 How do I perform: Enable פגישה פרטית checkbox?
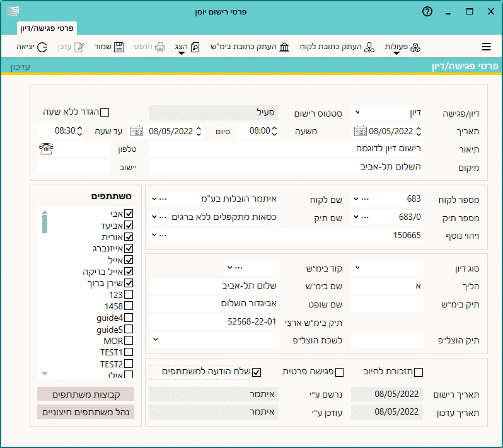[339, 372]
